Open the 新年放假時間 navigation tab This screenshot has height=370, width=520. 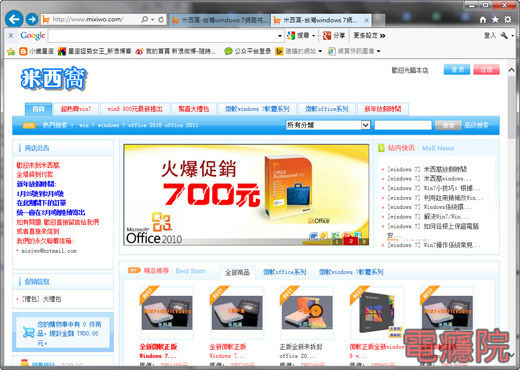[x=383, y=109]
